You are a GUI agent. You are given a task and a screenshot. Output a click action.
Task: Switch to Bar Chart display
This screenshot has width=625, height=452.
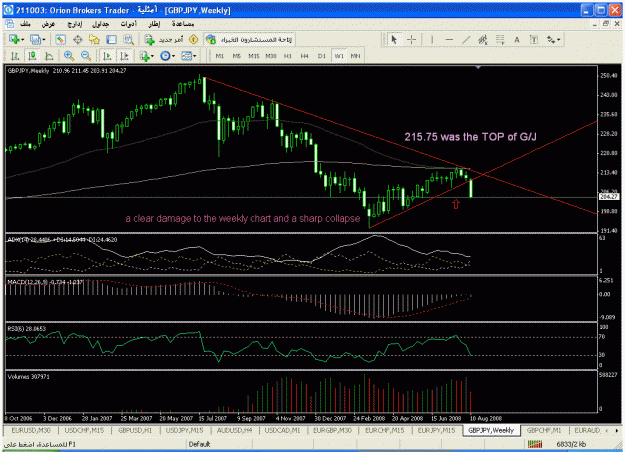coord(15,56)
